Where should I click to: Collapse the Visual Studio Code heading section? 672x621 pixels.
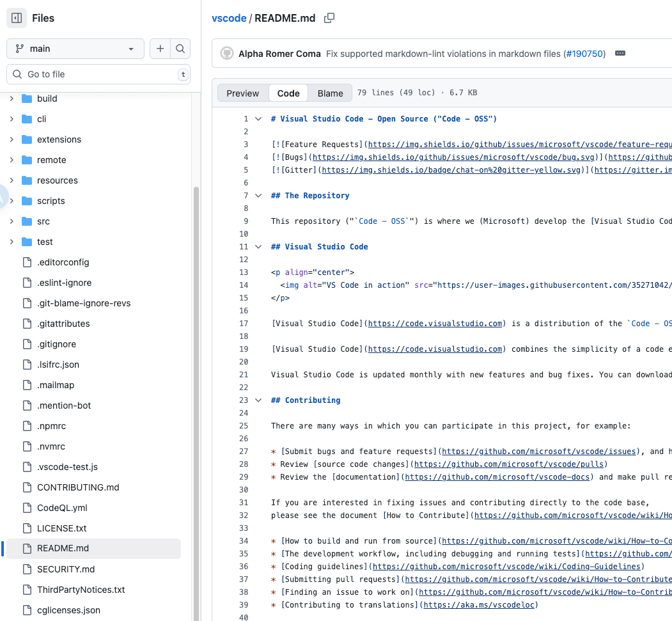click(258, 246)
